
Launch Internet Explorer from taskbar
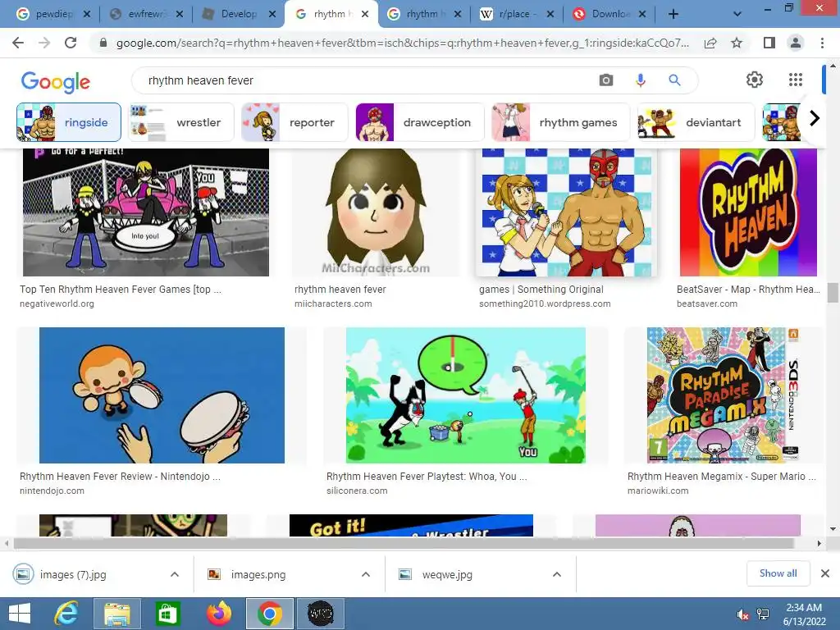pos(66,614)
